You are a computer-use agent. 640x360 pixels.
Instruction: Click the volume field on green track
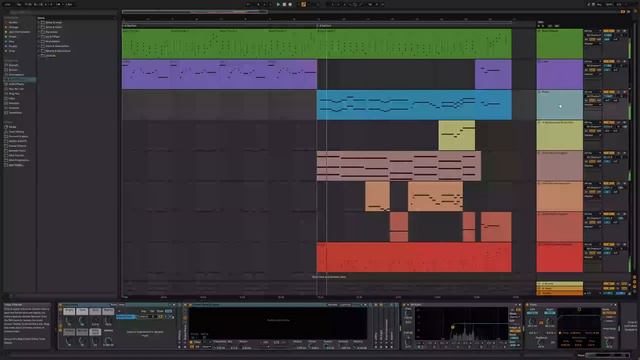[x=608, y=36]
